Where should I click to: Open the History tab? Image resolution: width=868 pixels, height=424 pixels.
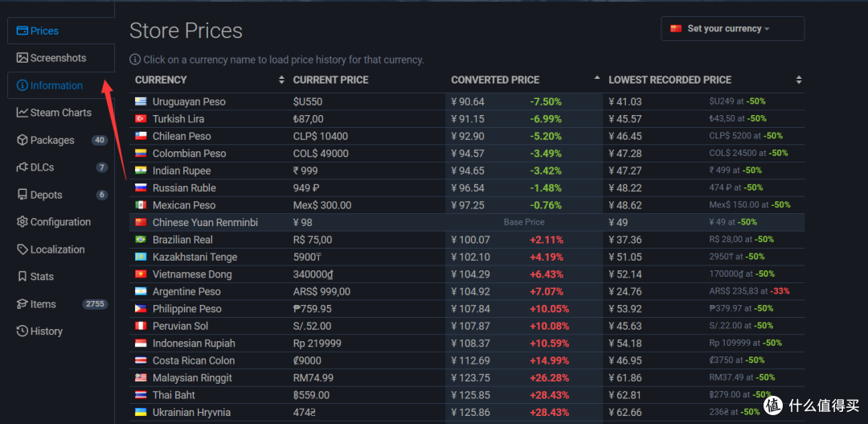point(46,331)
